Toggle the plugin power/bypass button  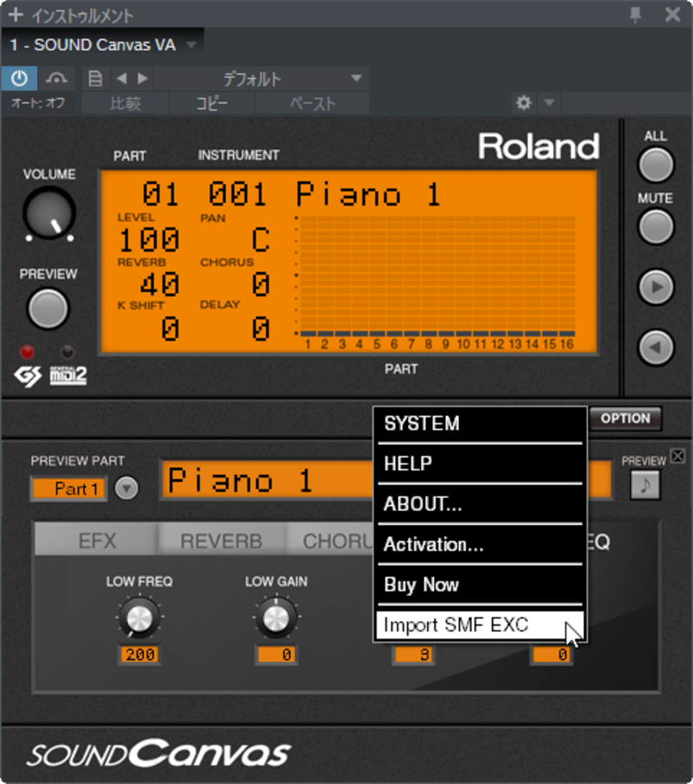[19, 79]
